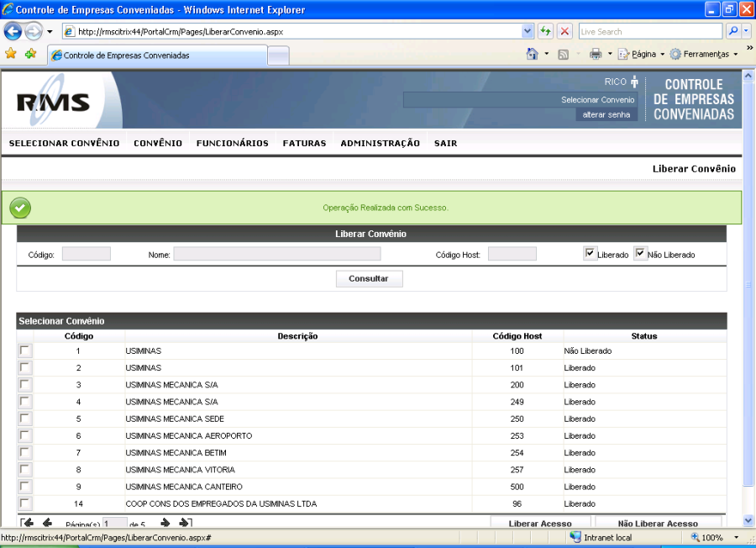Expand the Home button dropdown arrow
This screenshot has width=756, height=548.
[546, 54]
